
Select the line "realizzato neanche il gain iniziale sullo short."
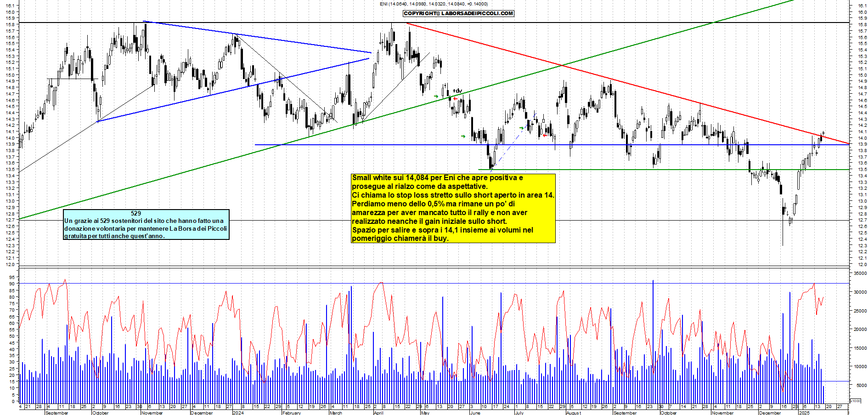click(x=429, y=222)
